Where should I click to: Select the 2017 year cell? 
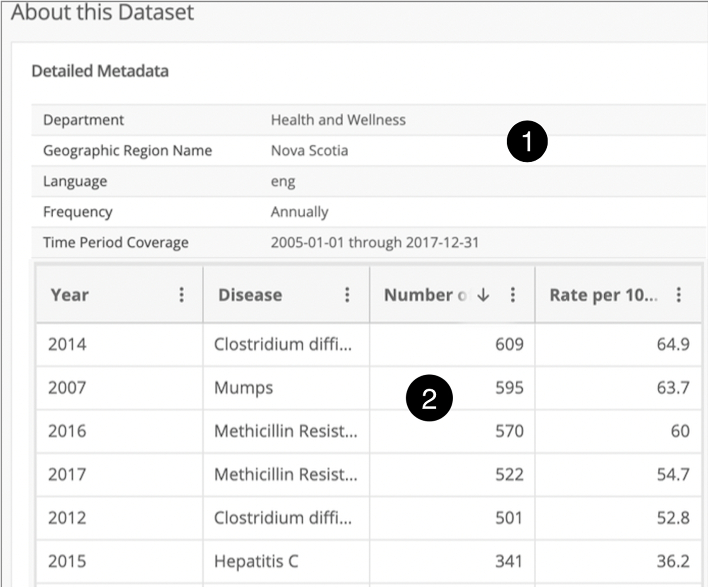coord(119,474)
